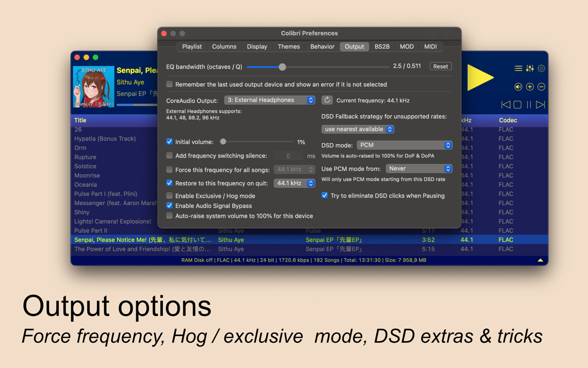This screenshot has width=588, height=368.
Task: Enable Exclusive / Hog mode checkbox
Action: click(x=170, y=196)
